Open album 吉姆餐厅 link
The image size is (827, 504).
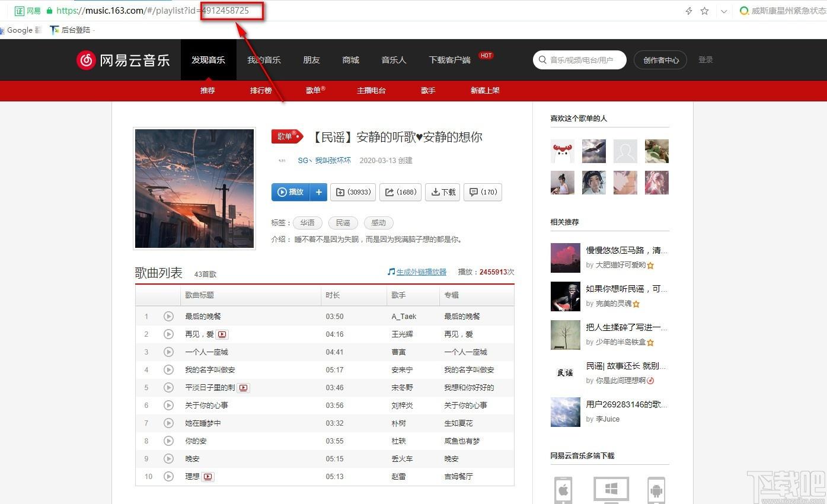458,477
